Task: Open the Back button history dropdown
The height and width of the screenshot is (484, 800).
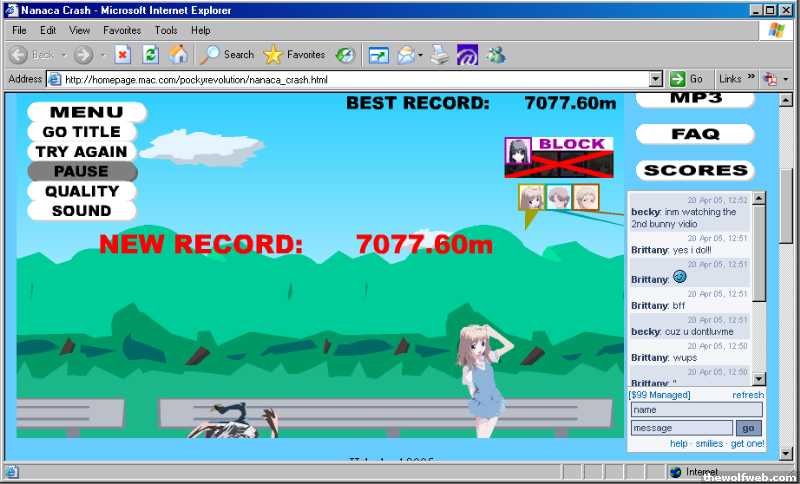Action: click(63, 55)
